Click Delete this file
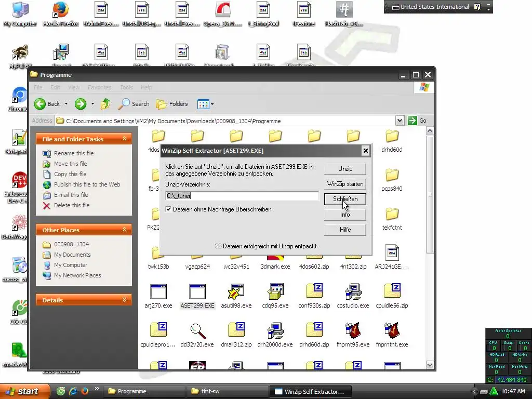This screenshot has width=532, height=399. [72, 205]
